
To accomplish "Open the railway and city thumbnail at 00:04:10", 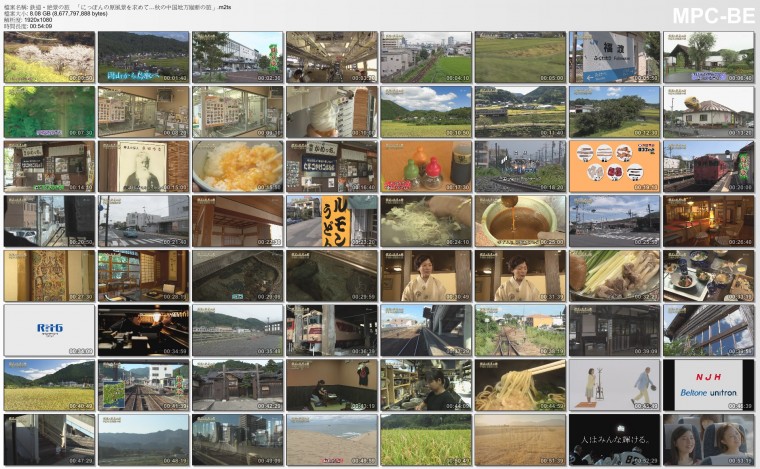I will (426, 57).
